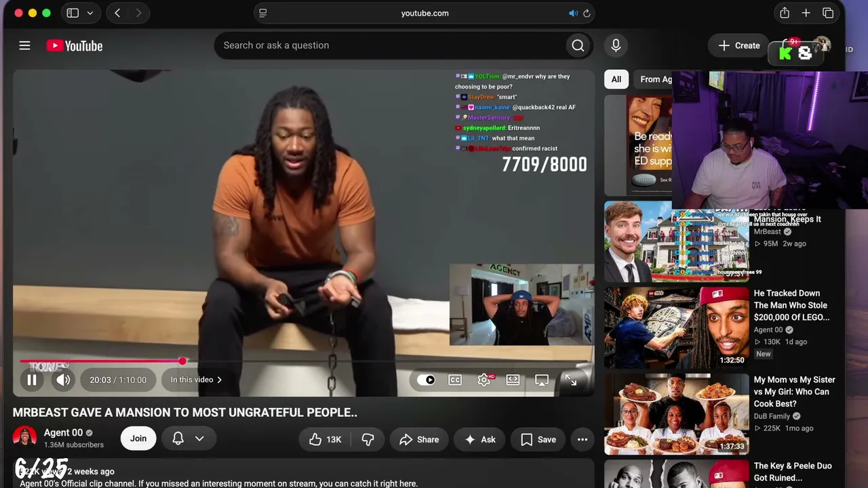Click the search magnifying glass button

pos(578,45)
